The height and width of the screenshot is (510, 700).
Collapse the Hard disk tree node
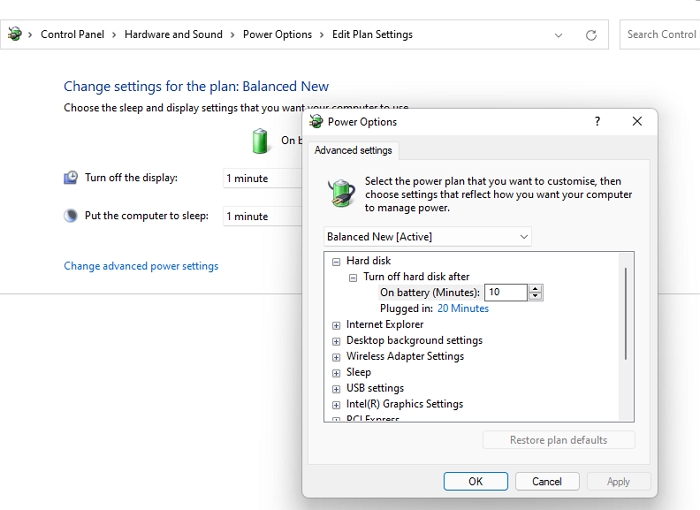tap(336, 261)
